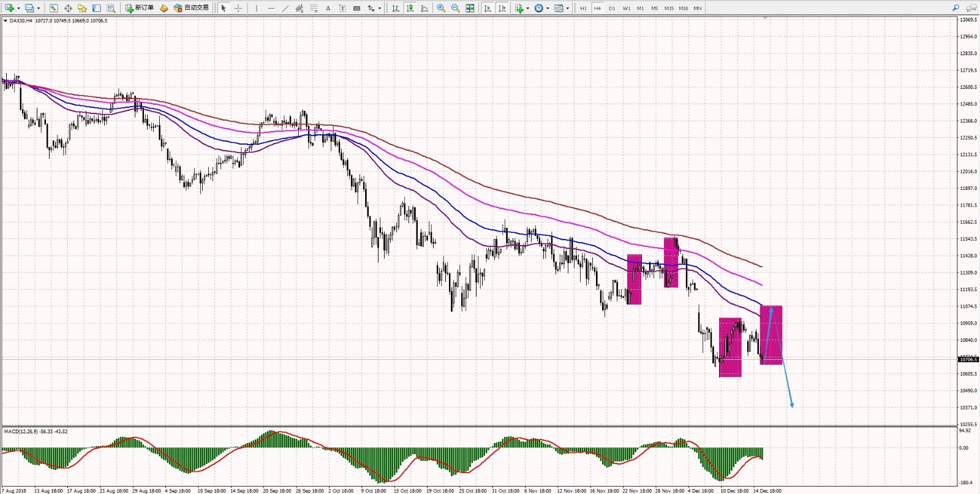Toggle Chart Shift
Viewport: 980px width, 494px height.
click(x=502, y=8)
